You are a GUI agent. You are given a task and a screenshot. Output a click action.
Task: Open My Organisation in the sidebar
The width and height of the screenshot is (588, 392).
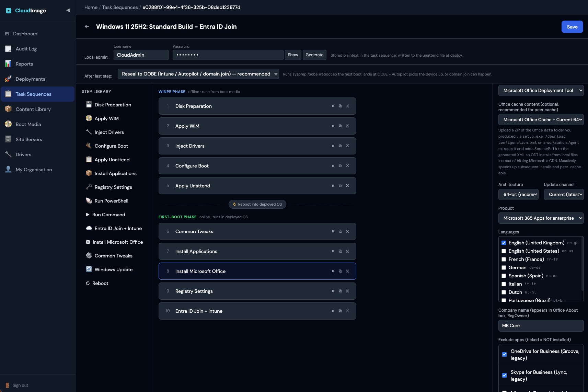coord(37,170)
